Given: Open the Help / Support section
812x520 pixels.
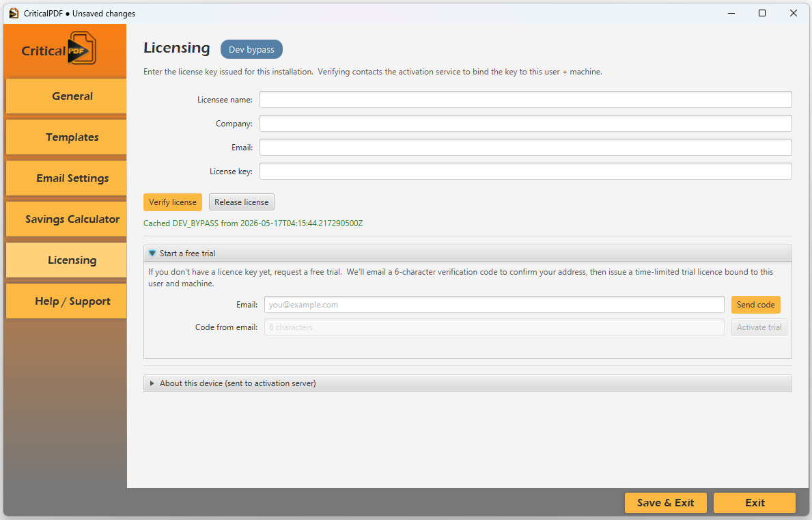Looking at the screenshot, I should (66, 301).
